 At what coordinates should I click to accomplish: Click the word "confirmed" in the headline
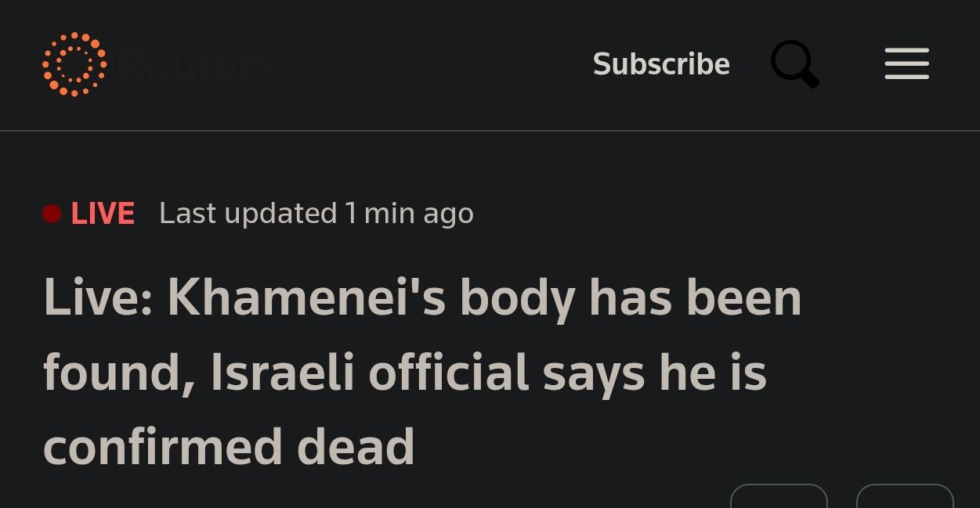coord(162,447)
